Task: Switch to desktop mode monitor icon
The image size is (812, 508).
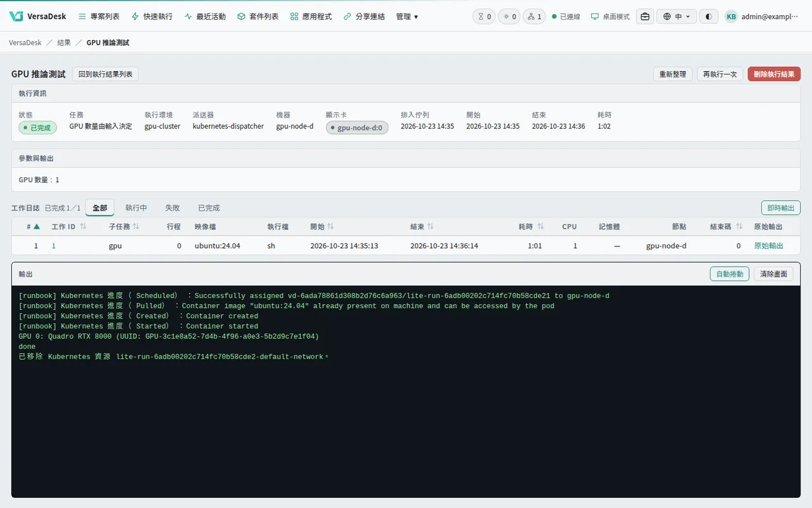Action: coord(594,17)
